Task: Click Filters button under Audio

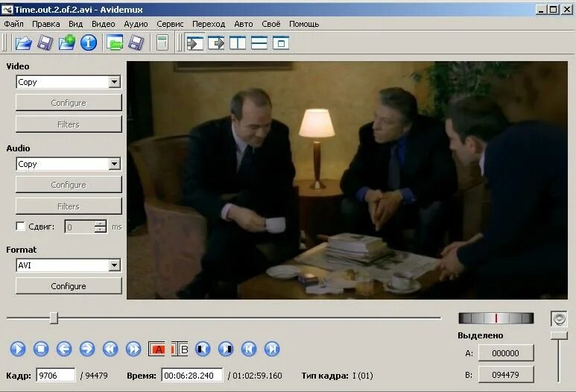Action: [69, 206]
